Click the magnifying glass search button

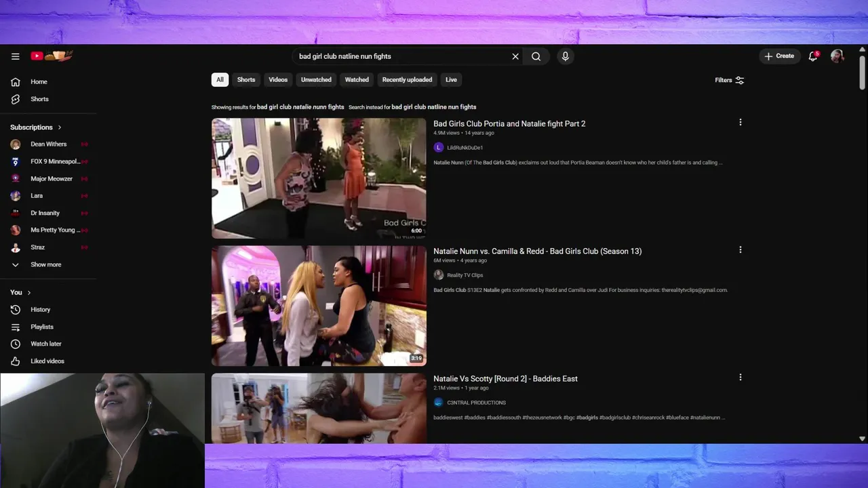tap(536, 56)
